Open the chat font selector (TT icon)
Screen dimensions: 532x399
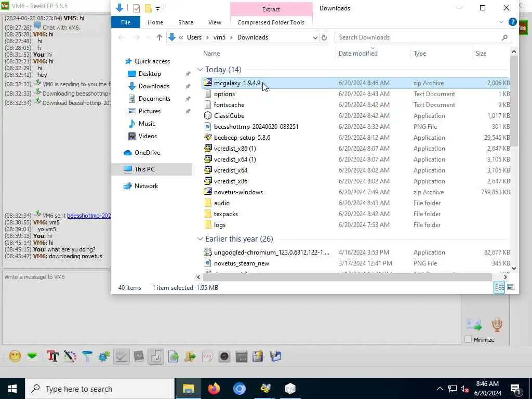coord(53,356)
